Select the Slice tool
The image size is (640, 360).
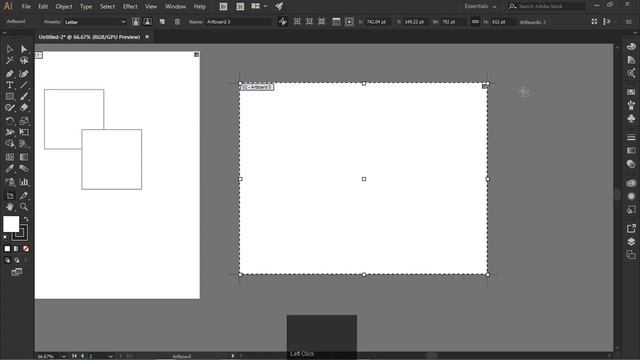pos(24,196)
